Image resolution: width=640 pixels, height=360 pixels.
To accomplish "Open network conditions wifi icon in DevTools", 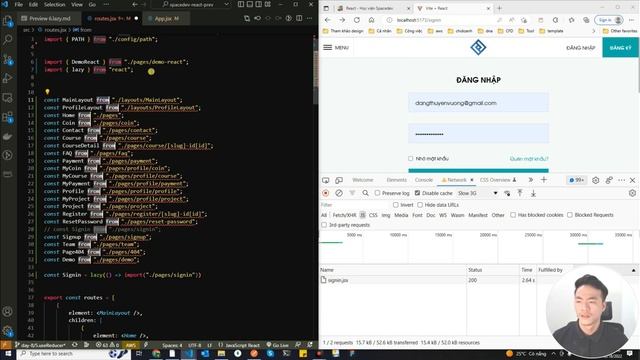I will 507,193.
